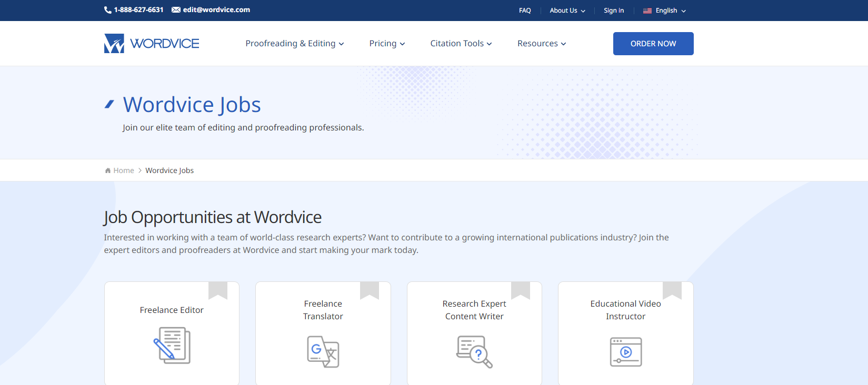Image resolution: width=868 pixels, height=385 pixels.
Task: Open the English language selector
Action: click(x=665, y=11)
